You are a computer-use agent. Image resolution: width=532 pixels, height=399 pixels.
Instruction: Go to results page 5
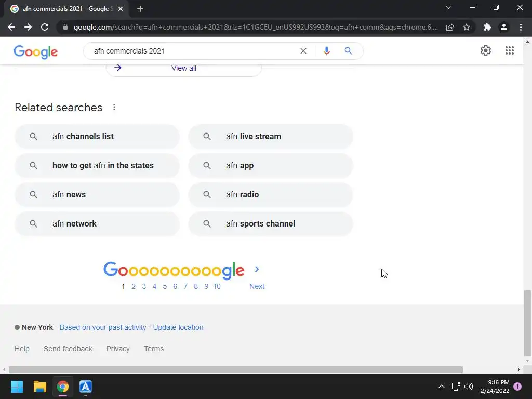[165, 286]
